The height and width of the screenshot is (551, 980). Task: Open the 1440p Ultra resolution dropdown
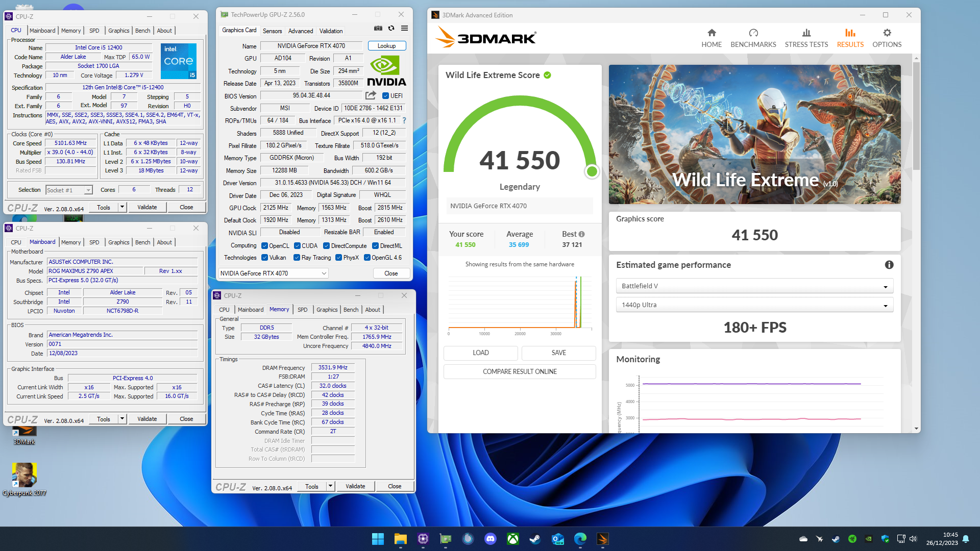[x=754, y=305]
